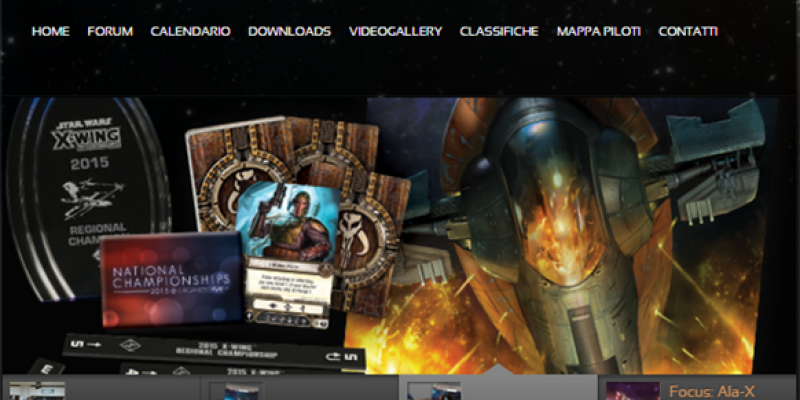Open the 'Focus: Ala-X' slide title
The width and height of the screenshot is (800, 400).
[x=712, y=392]
